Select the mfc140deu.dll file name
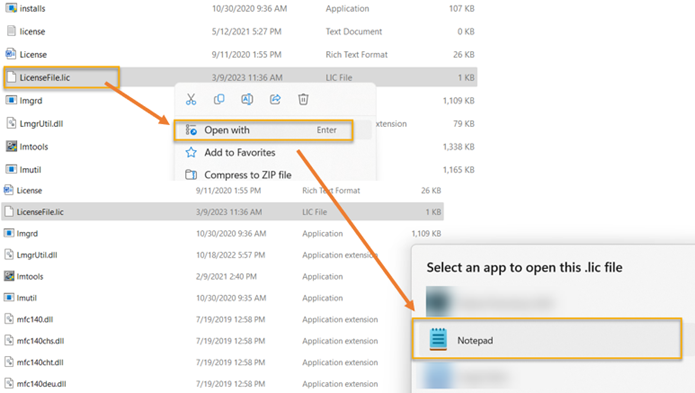The width and height of the screenshot is (695, 393). (x=41, y=384)
